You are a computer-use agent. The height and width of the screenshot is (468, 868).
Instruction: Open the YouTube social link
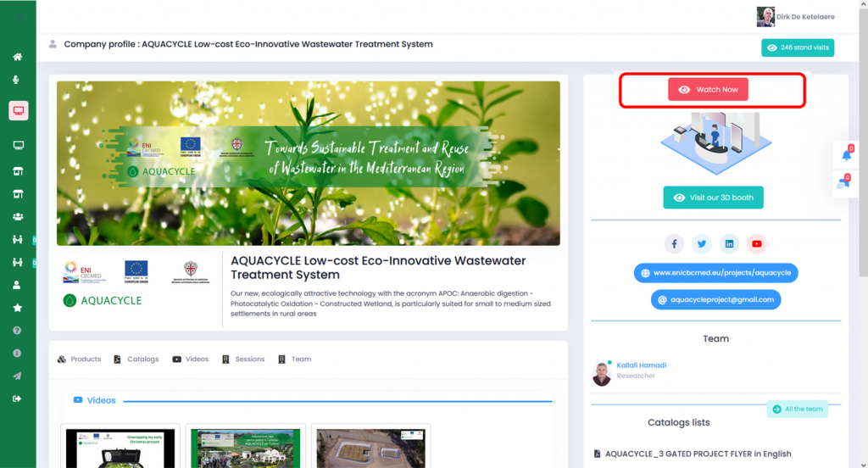pyautogui.click(x=757, y=244)
